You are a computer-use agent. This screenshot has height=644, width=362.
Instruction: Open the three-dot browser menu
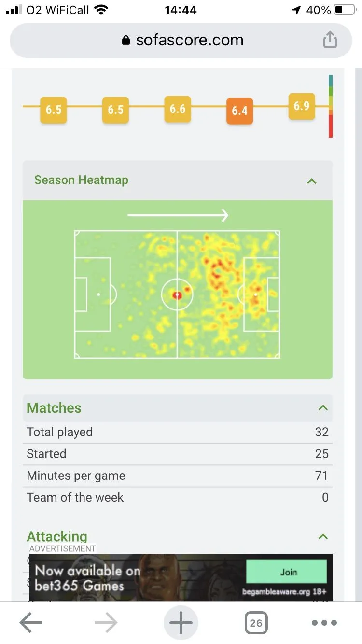(x=324, y=623)
